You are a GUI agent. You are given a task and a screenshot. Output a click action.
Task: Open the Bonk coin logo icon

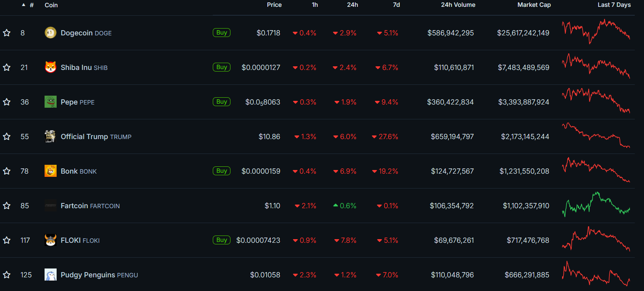pyautogui.click(x=50, y=171)
